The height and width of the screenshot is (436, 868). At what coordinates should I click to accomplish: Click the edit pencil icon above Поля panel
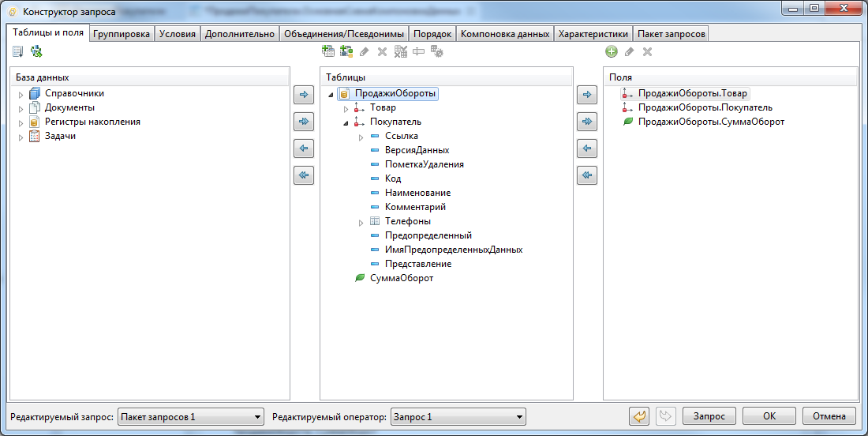click(630, 51)
